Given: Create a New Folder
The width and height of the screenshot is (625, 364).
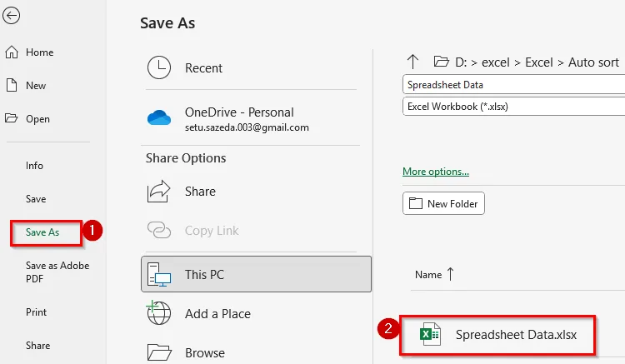Looking at the screenshot, I should pyautogui.click(x=443, y=203).
